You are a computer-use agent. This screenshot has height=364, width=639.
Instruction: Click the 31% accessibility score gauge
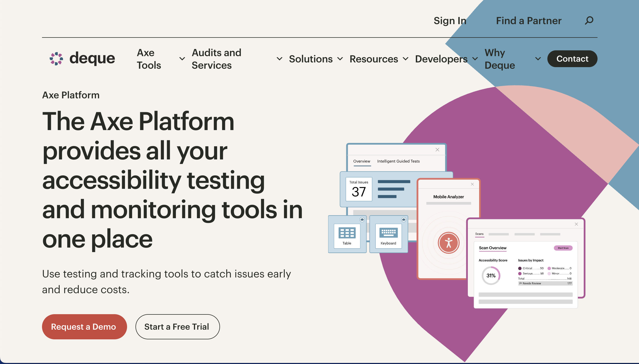pyautogui.click(x=491, y=275)
